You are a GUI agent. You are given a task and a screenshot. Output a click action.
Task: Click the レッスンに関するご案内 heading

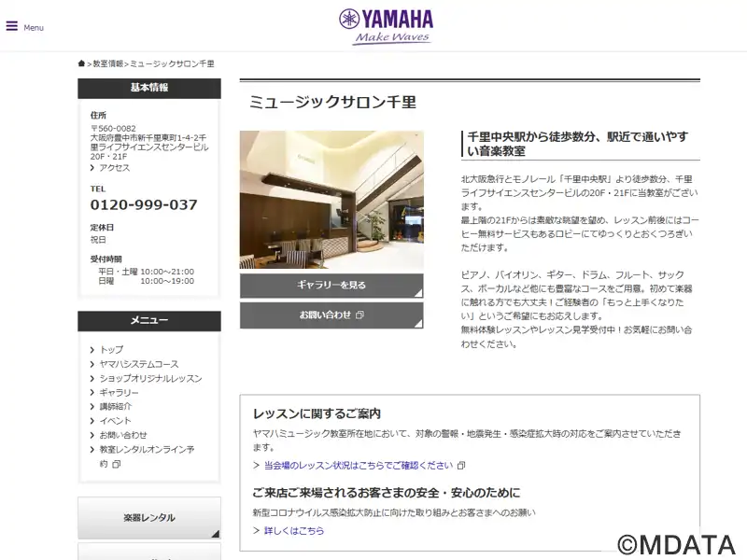click(x=317, y=413)
